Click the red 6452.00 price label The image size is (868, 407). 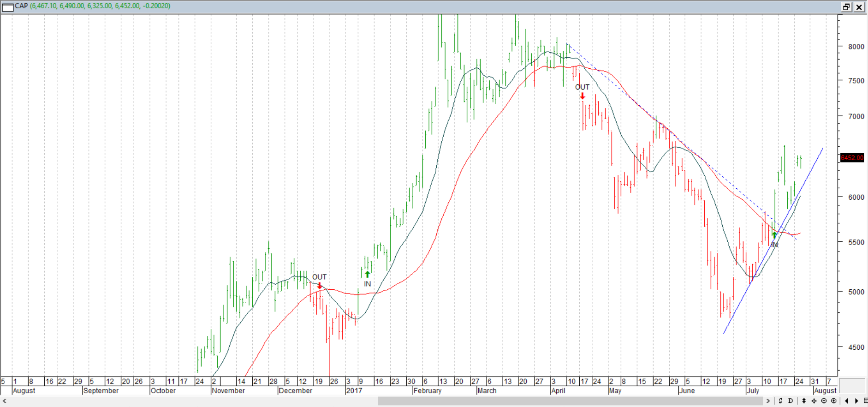pos(852,158)
